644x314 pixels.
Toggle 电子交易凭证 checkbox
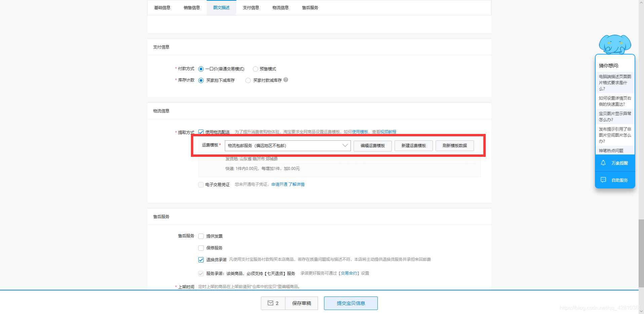click(201, 185)
